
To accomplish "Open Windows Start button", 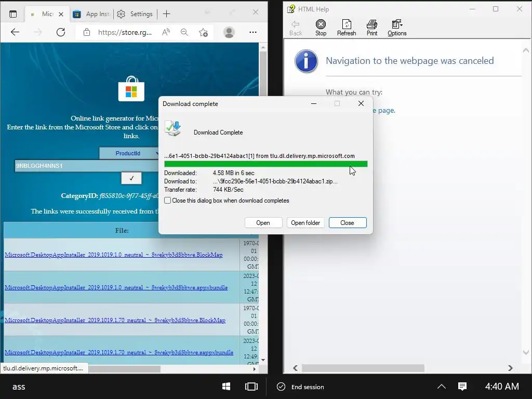I will point(227,387).
